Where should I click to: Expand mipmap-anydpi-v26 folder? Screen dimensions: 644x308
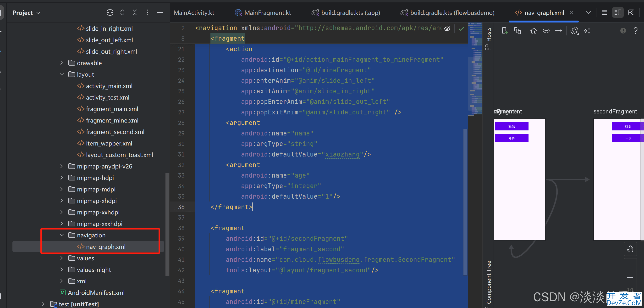pyautogui.click(x=61, y=166)
